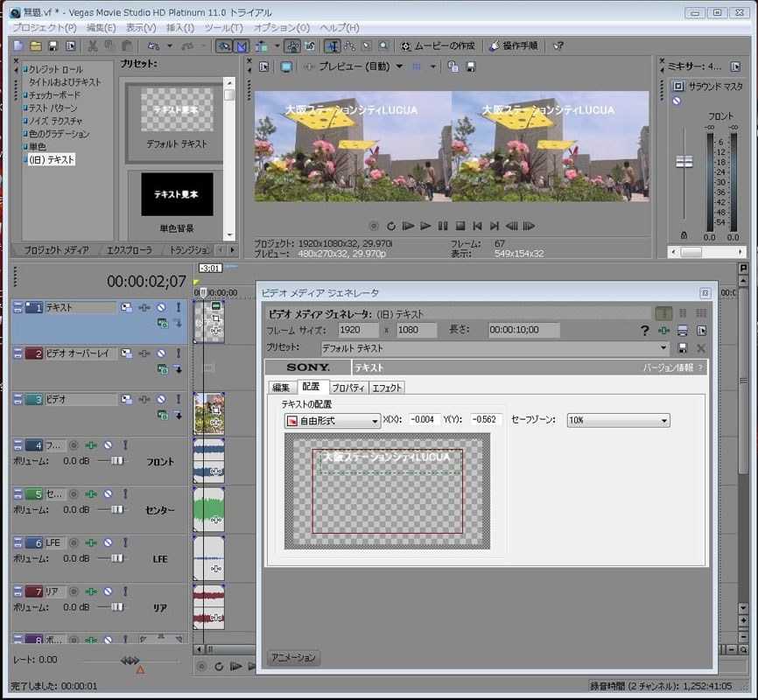Click the アニメーション button
The width and height of the screenshot is (758, 700).
(293, 657)
